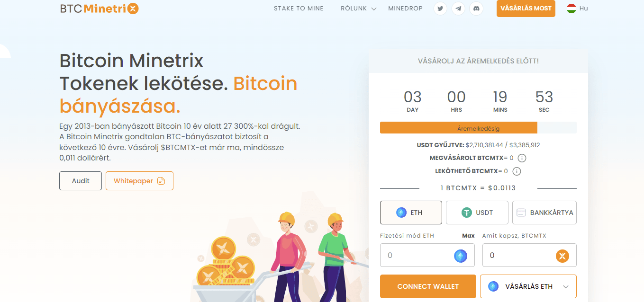The height and width of the screenshot is (302, 644).
Task: Expand the Rólunk dropdown menu
Action: [358, 9]
